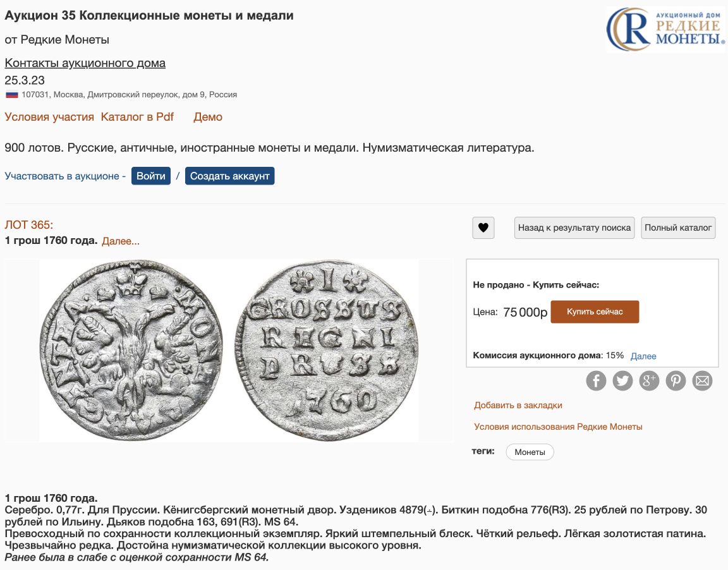Click Создать аккаунт button
This screenshot has height=570, width=728.
(229, 176)
